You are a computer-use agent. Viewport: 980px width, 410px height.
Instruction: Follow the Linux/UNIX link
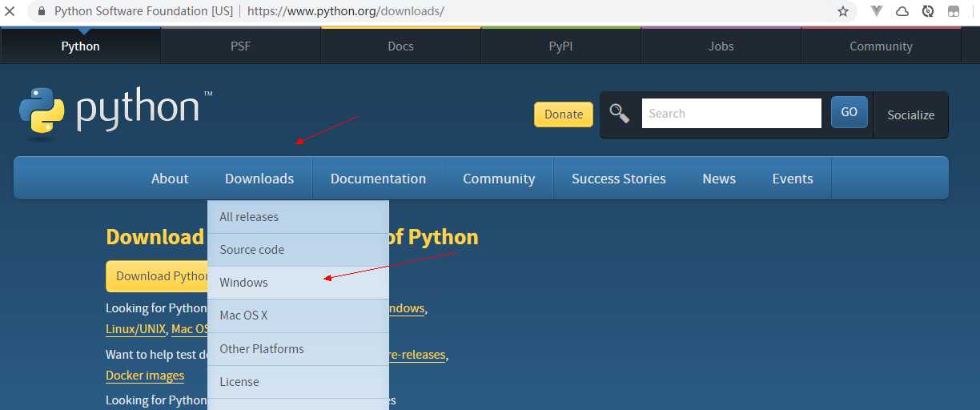click(135, 329)
